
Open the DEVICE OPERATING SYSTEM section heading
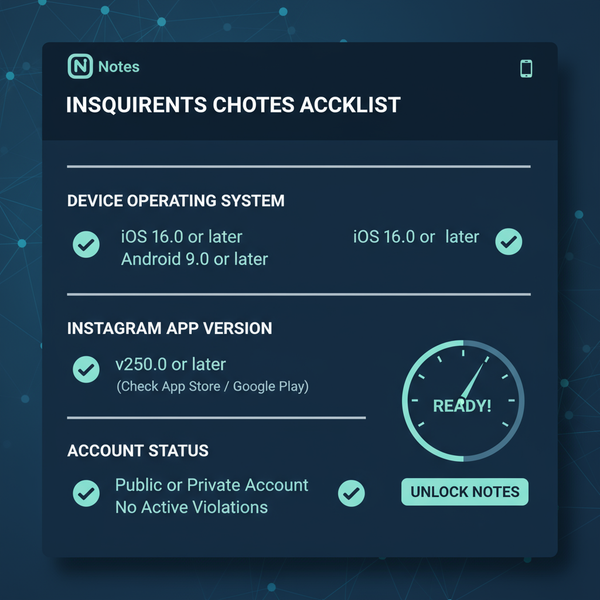[x=176, y=201]
